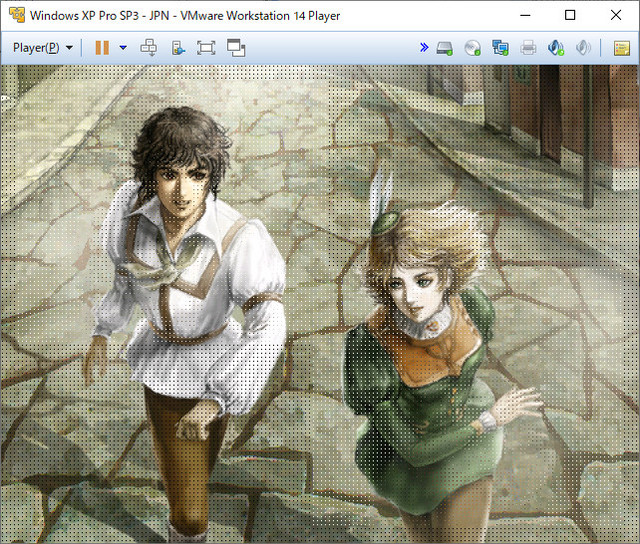Viewport: 640px width, 544px height.
Task: Click the VMware icon in title bar
Action: 17,15
